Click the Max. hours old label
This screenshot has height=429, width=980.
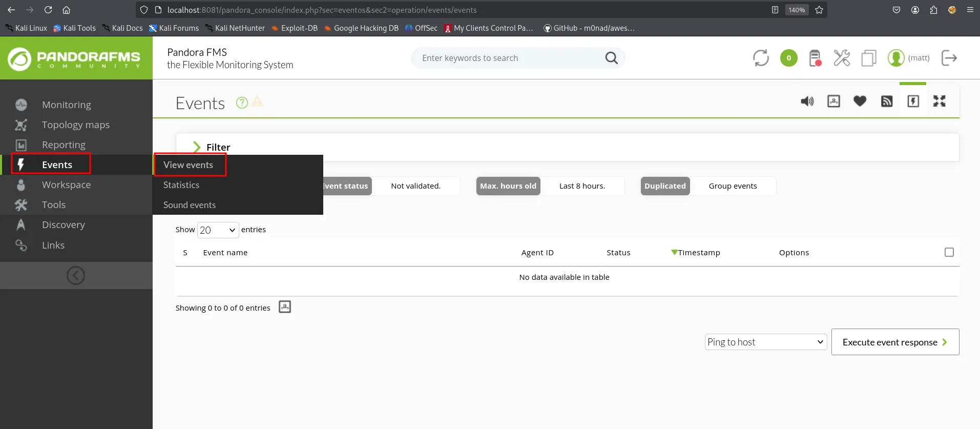(x=508, y=186)
